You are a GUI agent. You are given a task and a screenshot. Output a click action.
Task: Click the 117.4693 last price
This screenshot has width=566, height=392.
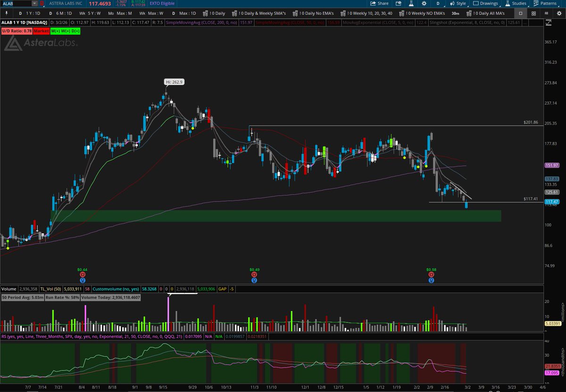(x=100, y=3)
